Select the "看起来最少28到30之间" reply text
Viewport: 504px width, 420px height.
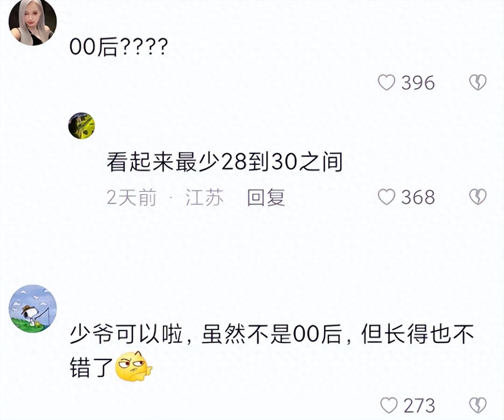tap(225, 162)
